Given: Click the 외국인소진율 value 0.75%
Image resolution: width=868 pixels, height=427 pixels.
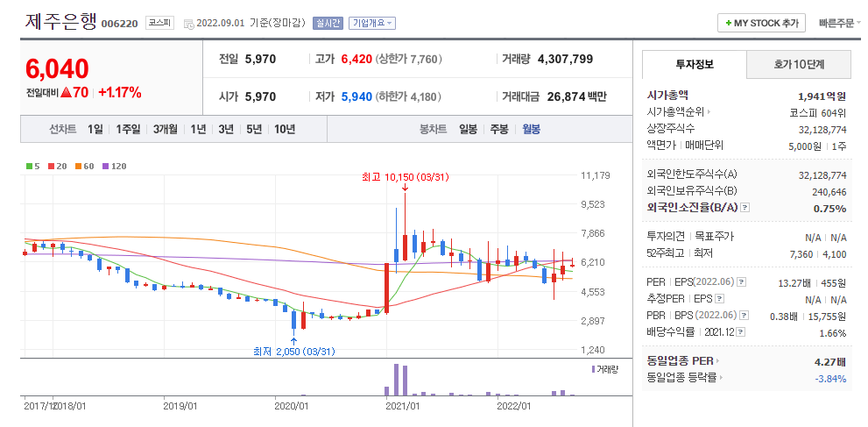Looking at the screenshot, I should click(x=829, y=208).
